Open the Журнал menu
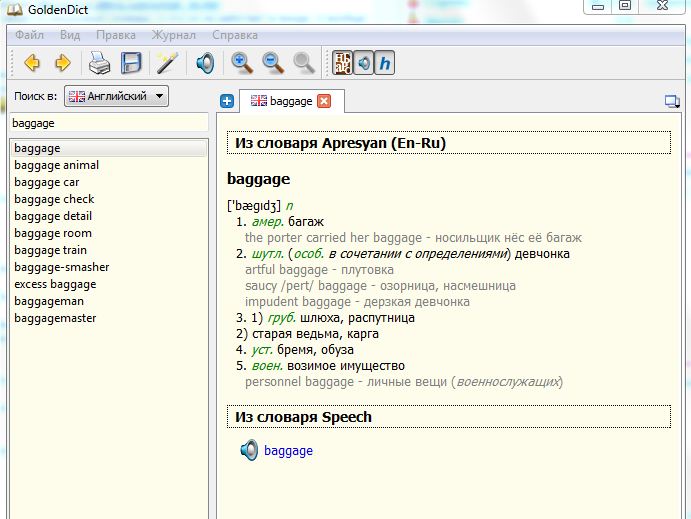The width and height of the screenshot is (691, 519). point(174,35)
